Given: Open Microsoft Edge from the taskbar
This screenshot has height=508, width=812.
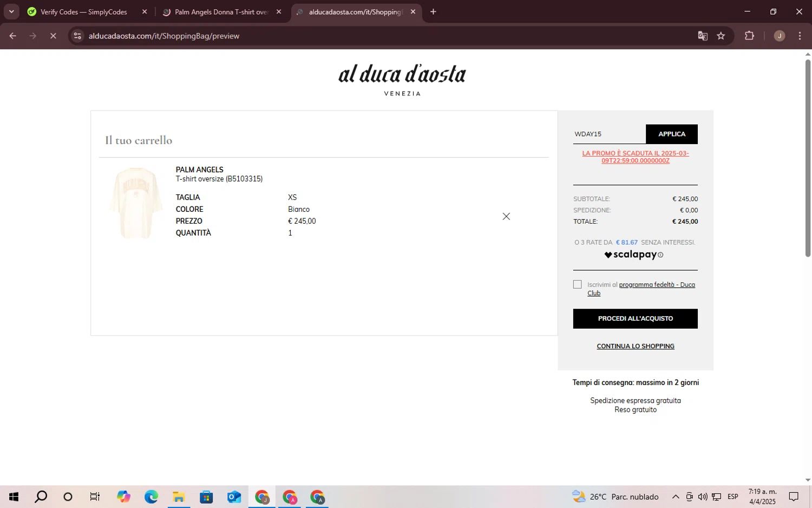Looking at the screenshot, I should 151,497.
